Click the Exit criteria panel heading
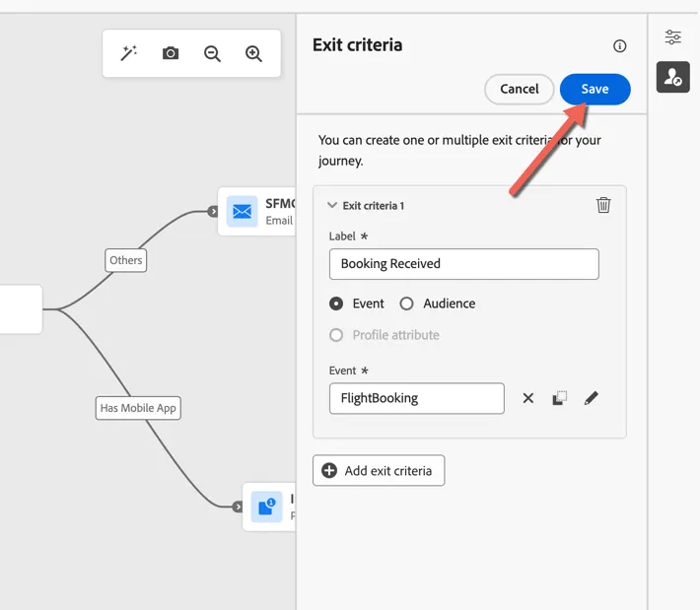700x610 pixels. tap(357, 45)
